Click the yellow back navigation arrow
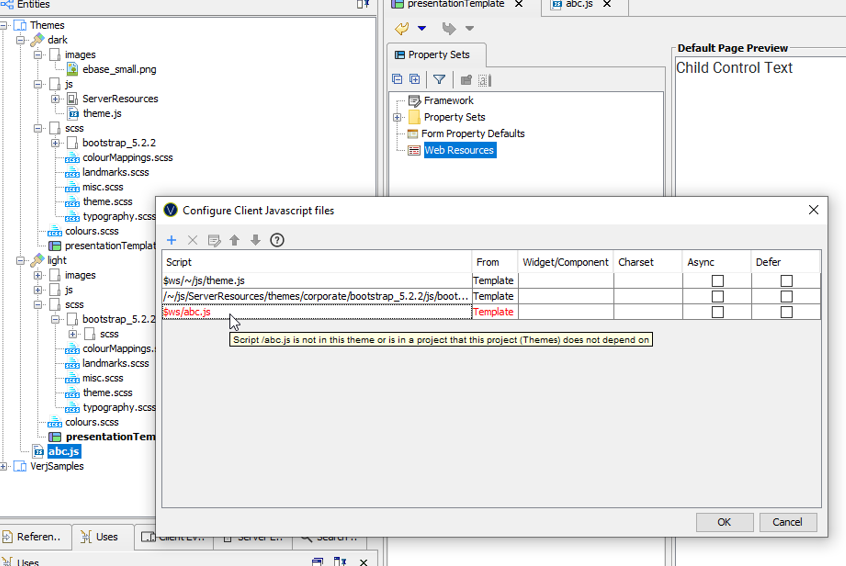Viewport: 846px width, 566px height. tap(402, 29)
